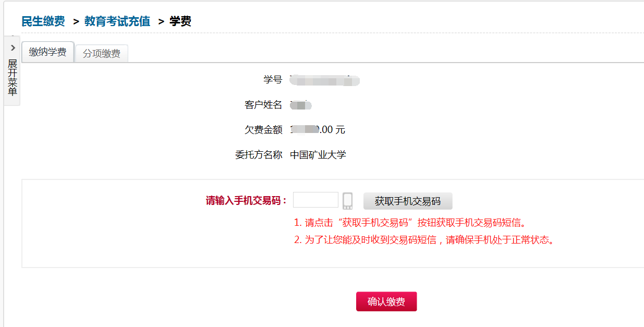Select the 中国矿业大学 text
Screen dimensions: 644x327
point(318,155)
